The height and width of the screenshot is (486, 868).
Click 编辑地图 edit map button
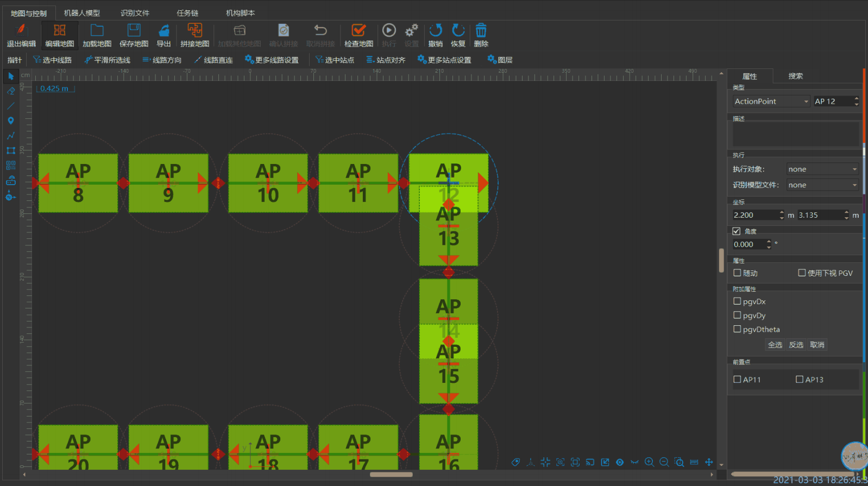coord(60,35)
